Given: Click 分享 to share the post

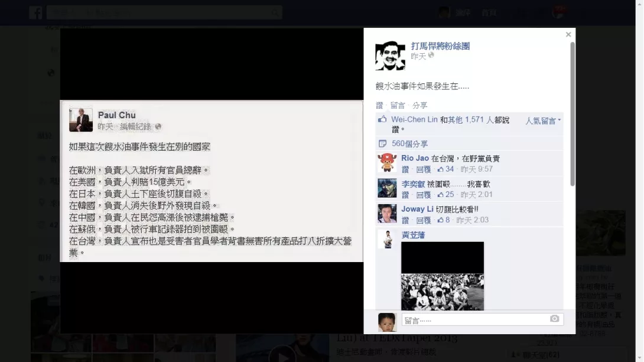Looking at the screenshot, I should click(419, 105).
